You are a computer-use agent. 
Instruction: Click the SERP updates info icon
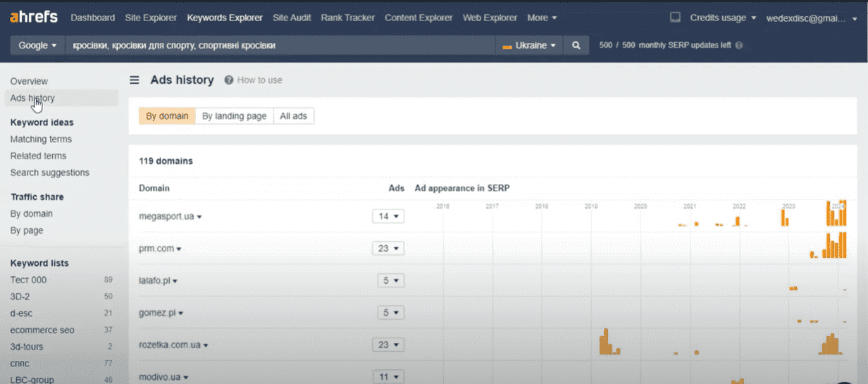(739, 45)
